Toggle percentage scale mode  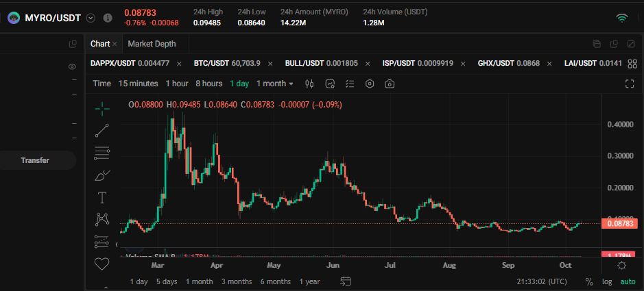[x=589, y=281]
